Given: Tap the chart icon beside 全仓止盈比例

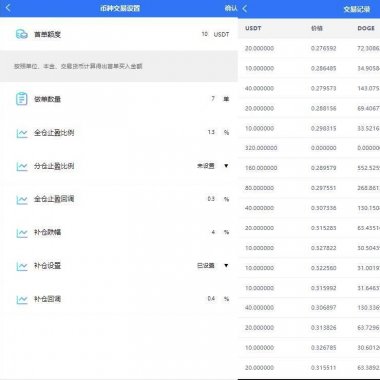Looking at the screenshot, I should (x=22, y=133).
